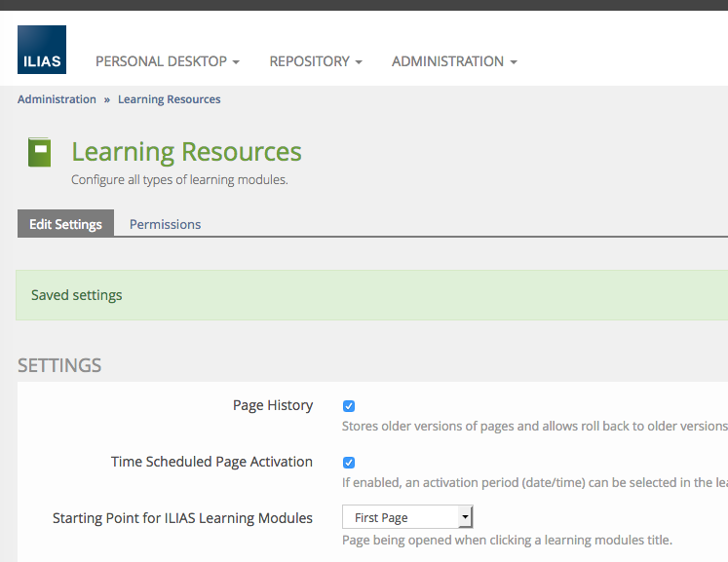Click the 'Time Scheduled Page Activation' label
This screenshot has height=562, width=728.
(211, 462)
